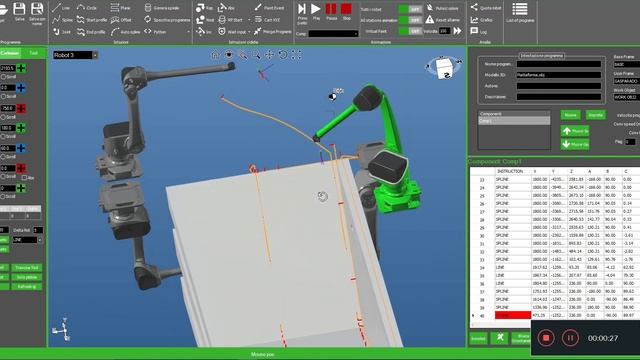Open the Robot 3 selector dropdown
The height and width of the screenshot is (360, 640).
coord(95,55)
